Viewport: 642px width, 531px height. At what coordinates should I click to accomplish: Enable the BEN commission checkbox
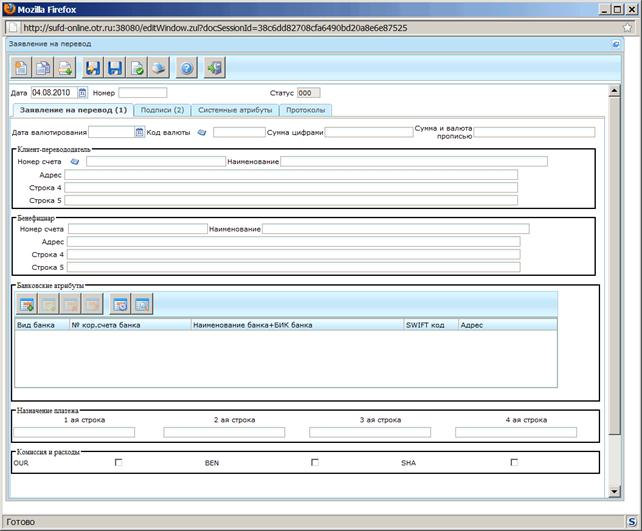click(314, 462)
